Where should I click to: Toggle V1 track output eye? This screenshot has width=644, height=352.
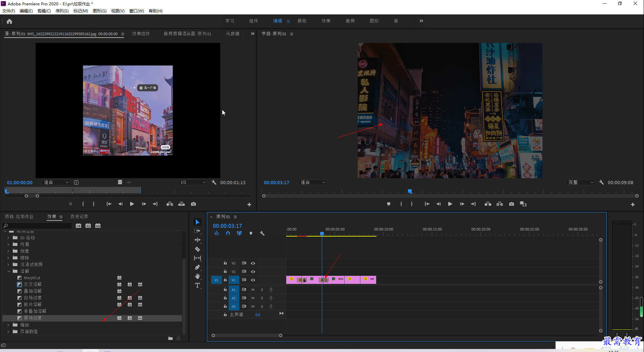[x=253, y=280]
